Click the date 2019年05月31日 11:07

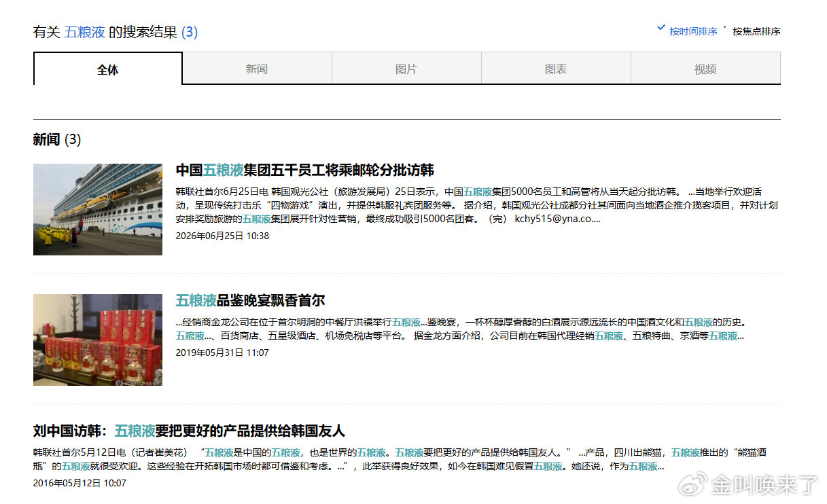tap(222, 353)
